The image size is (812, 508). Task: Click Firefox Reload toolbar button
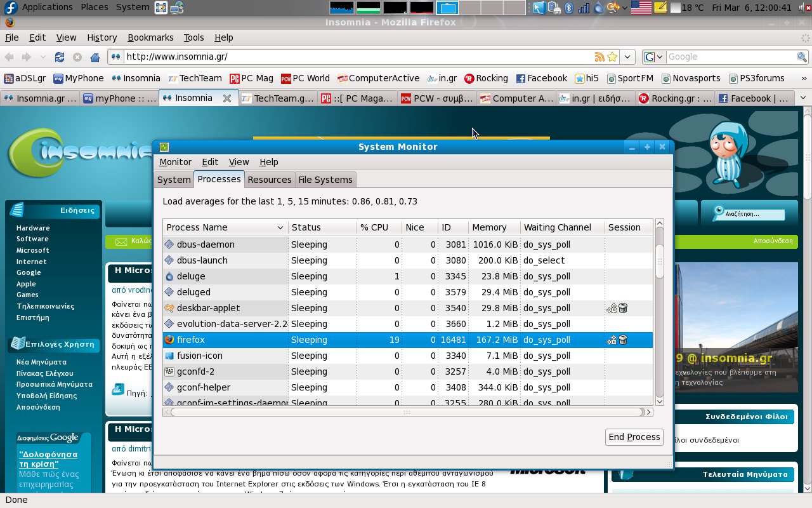click(x=60, y=57)
